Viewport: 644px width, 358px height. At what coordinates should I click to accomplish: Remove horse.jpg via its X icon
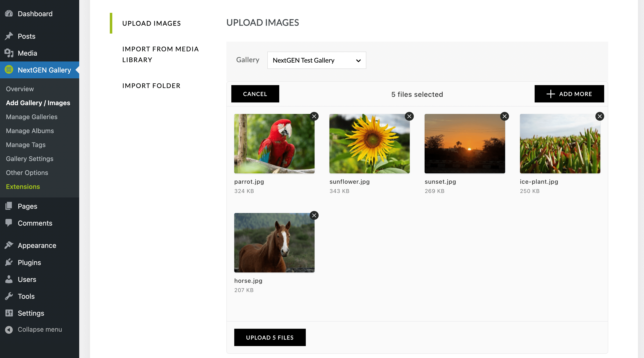314,215
